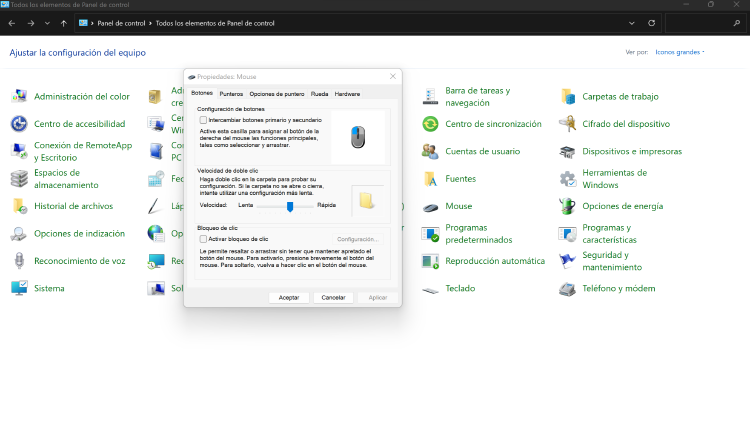
Task: Expand recent locations arrow beside Forward button
Action: tap(48, 21)
